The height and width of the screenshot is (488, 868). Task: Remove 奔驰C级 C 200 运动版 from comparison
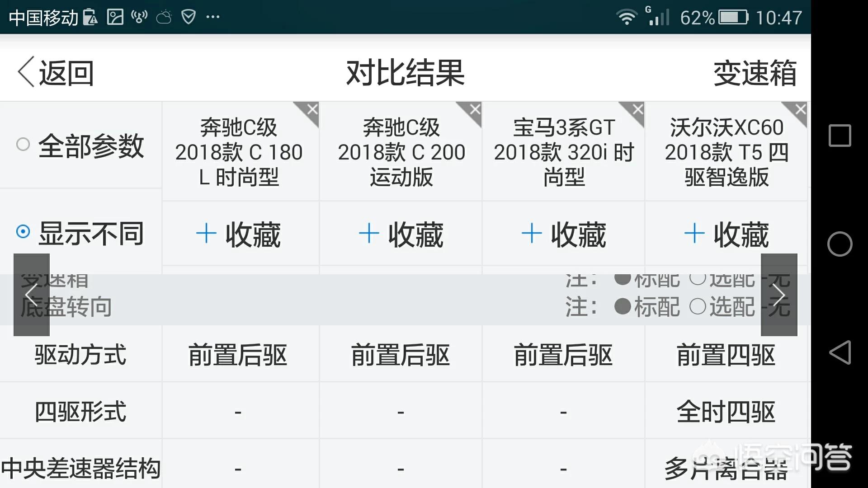475,109
